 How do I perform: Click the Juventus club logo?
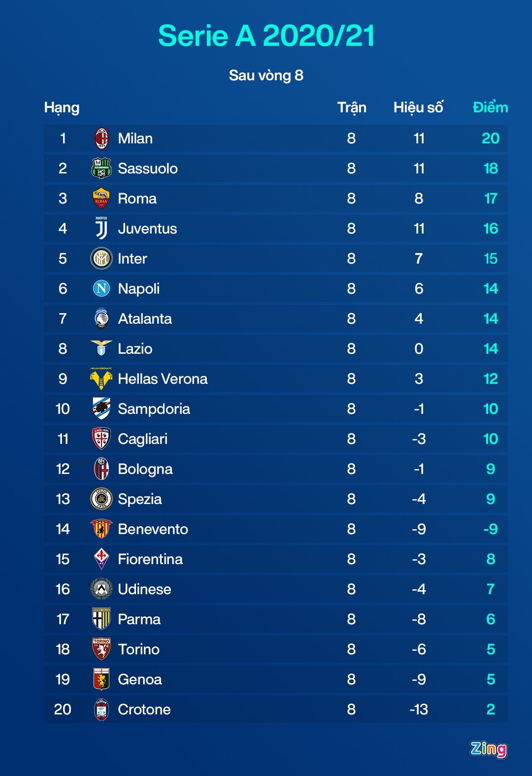[101, 229]
